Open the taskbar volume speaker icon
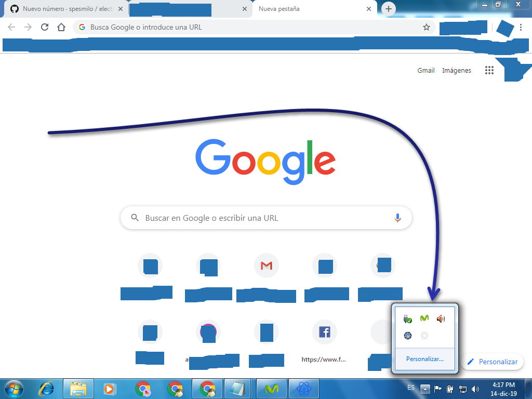Viewport: 532px width, 399px height. (x=475, y=389)
